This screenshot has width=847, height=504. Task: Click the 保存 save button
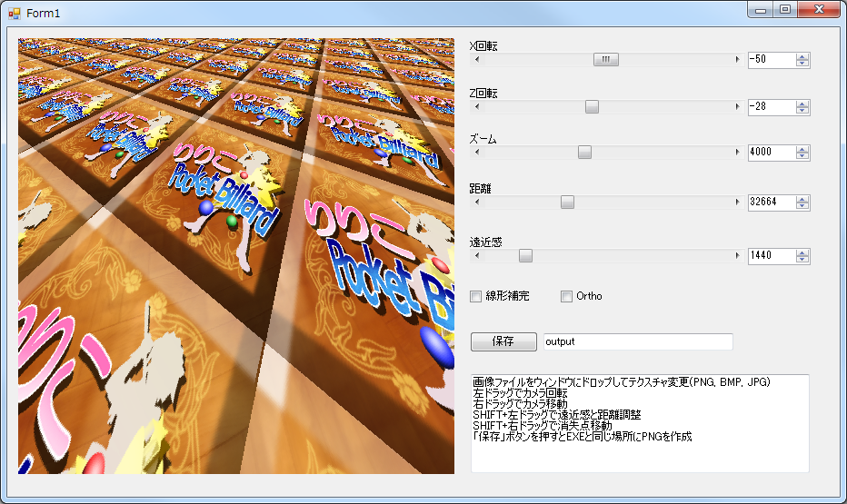coord(503,341)
